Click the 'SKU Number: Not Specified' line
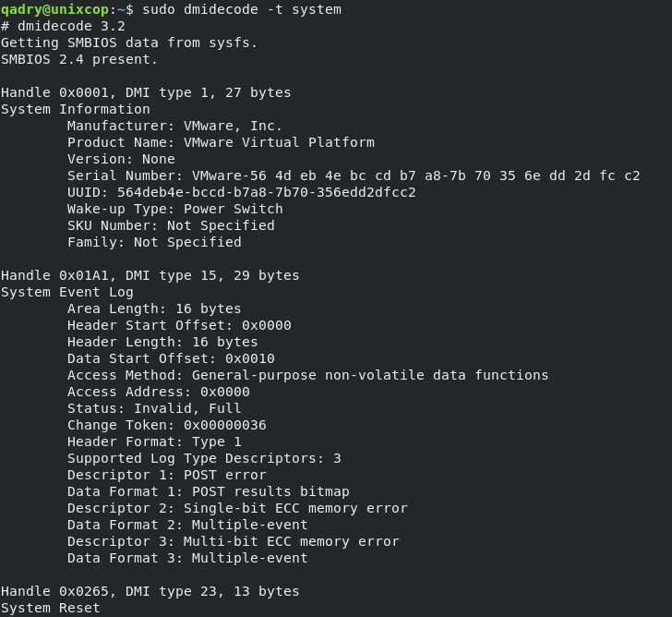Screen dimensions: 672x617 171,225
